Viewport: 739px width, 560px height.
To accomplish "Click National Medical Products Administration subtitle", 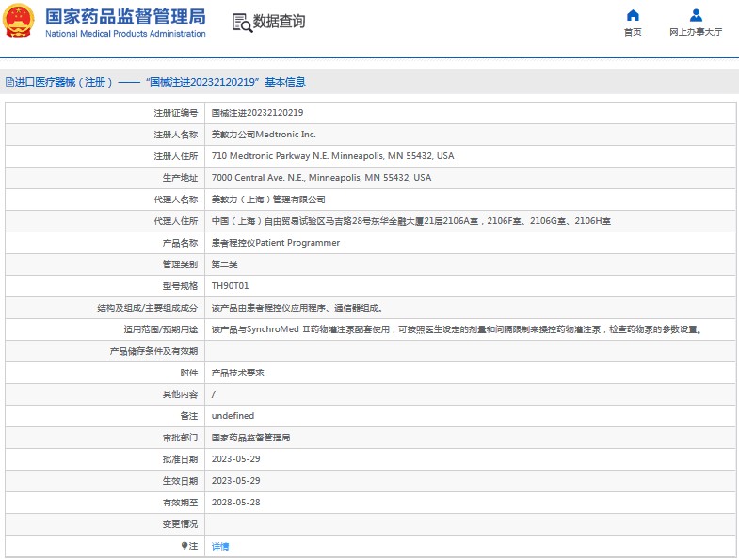I will pyautogui.click(x=125, y=34).
